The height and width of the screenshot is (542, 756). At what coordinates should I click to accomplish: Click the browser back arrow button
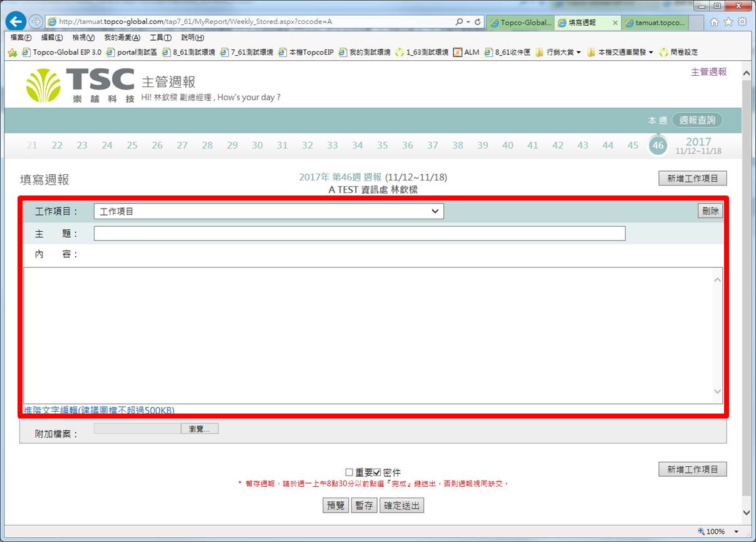(16, 21)
